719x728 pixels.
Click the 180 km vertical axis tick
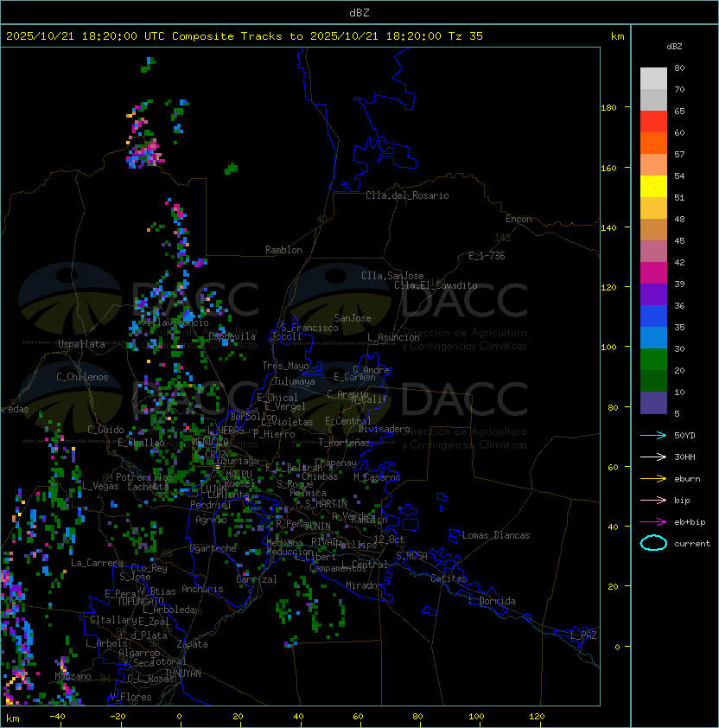[x=608, y=108]
